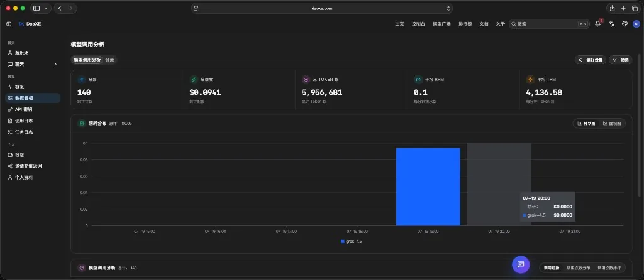The height and width of the screenshot is (280, 644).
Task: Click the 4,136.58 TPM value
Action: (544, 93)
